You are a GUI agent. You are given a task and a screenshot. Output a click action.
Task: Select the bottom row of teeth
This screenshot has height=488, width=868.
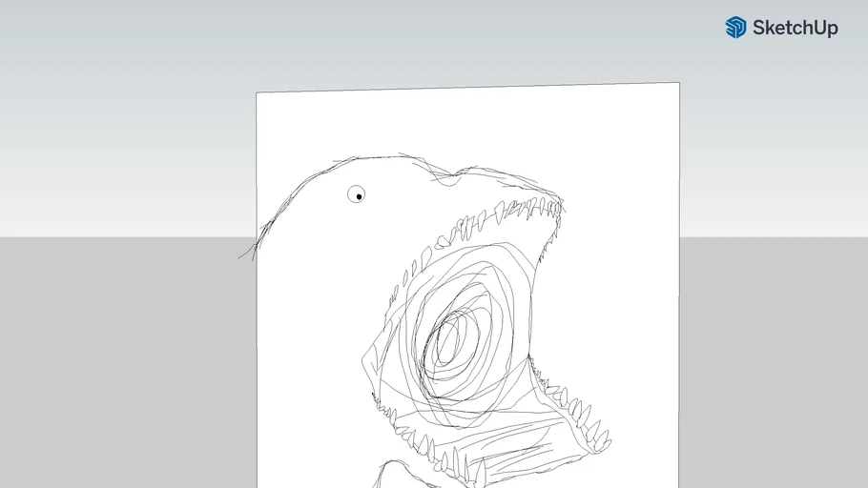429,446
